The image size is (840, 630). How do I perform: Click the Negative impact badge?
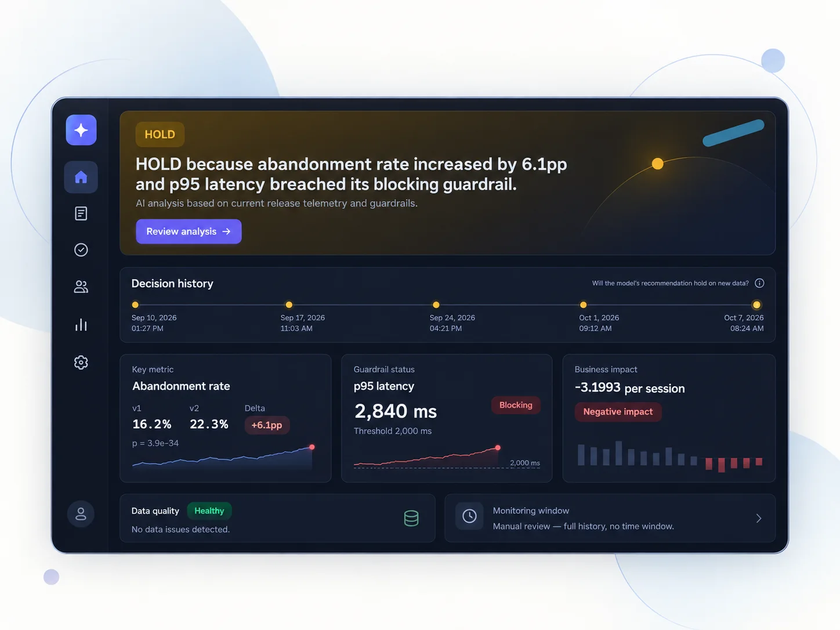tap(618, 412)
